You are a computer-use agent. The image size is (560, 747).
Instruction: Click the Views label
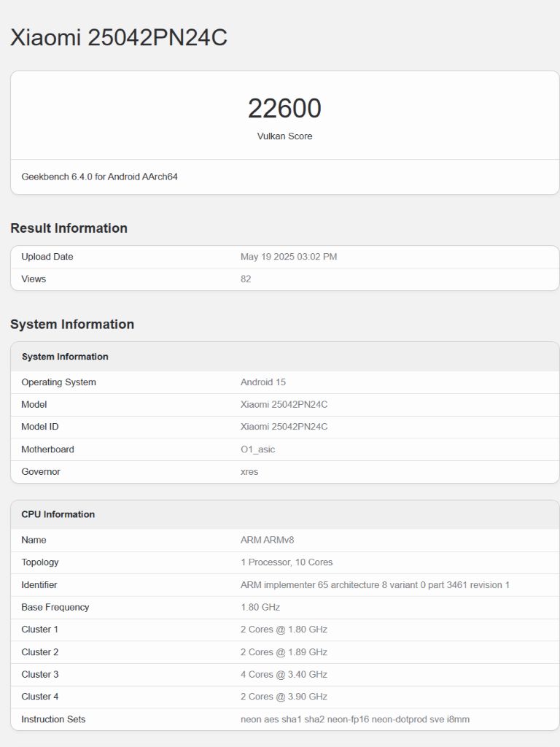click(34, 279)
